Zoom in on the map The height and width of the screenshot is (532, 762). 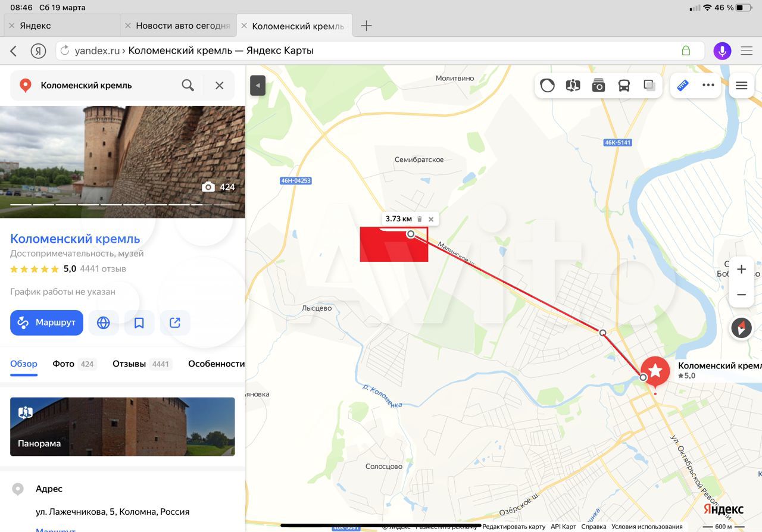(x=741, y=269)
